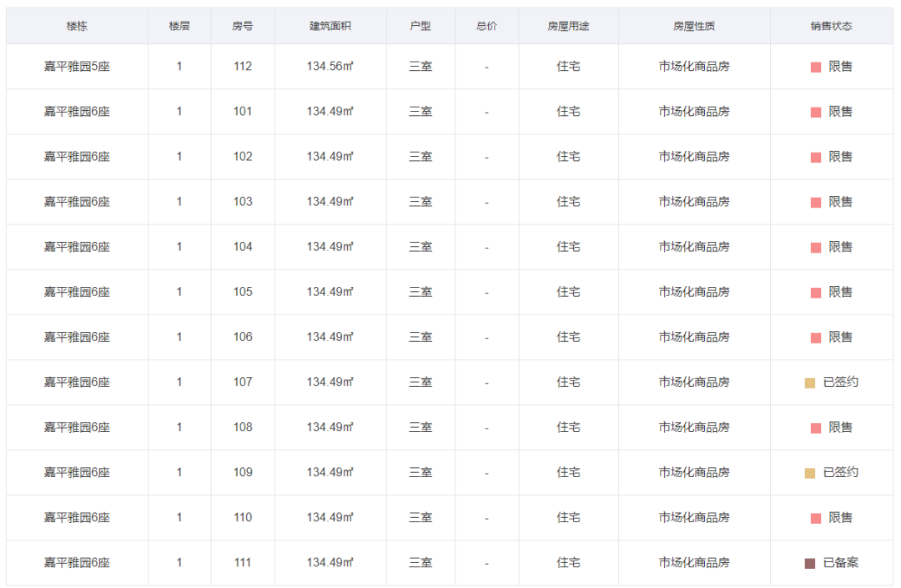Click the 房号 column header
The width and height of the screenshot is (901, 588).
243,26
